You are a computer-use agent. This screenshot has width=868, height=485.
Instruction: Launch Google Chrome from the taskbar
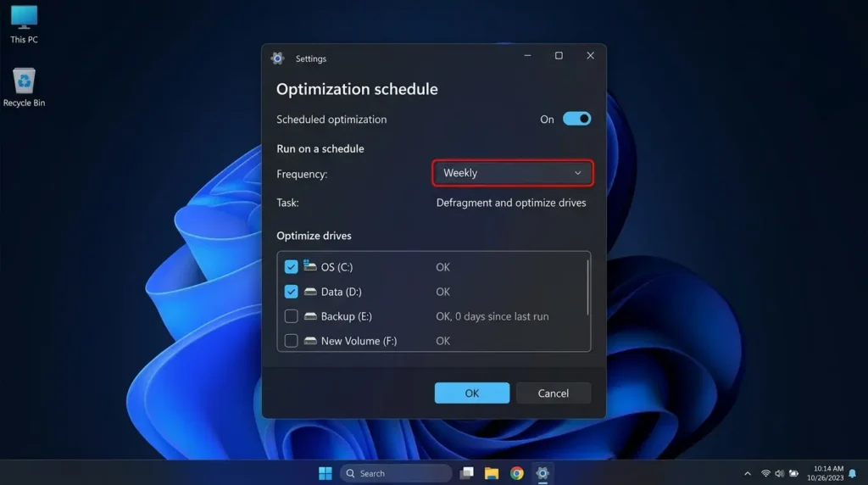point(517,473)
